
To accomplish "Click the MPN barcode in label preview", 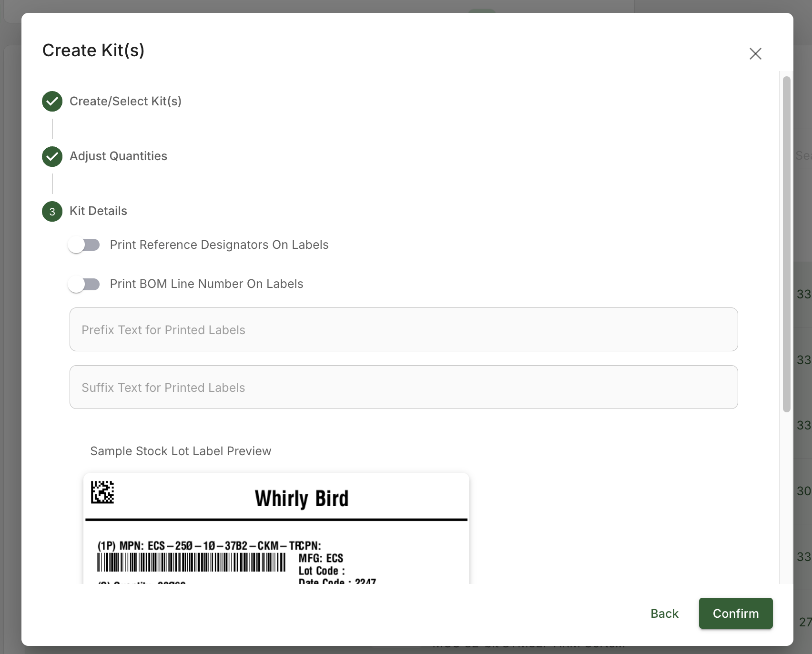I will click(x=191, y=562).
